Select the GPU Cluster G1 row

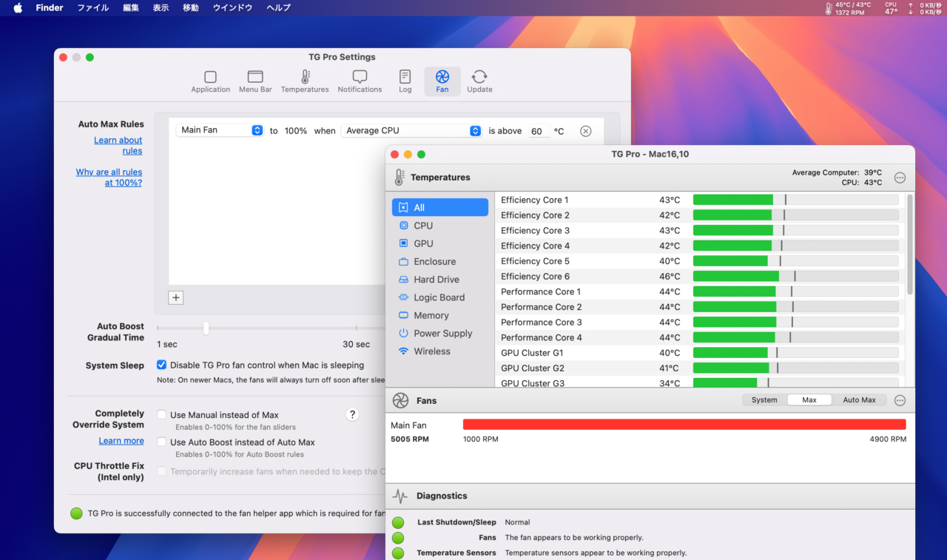699,353
